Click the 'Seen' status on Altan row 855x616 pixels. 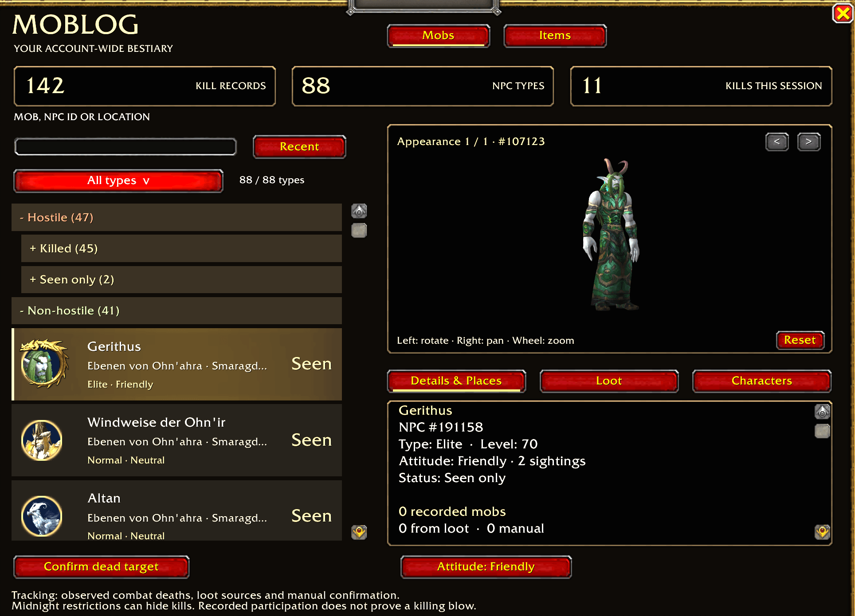(x=312, y=516)
